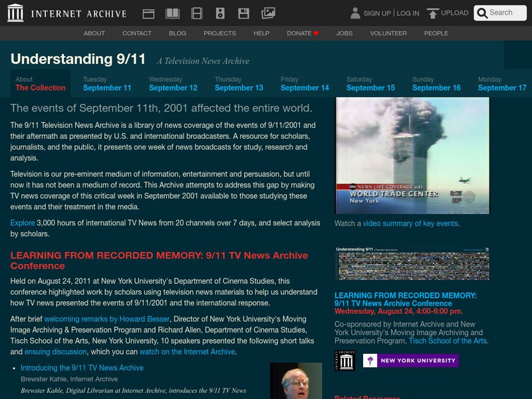Click the Brewster Kahle speaker photo
Viewport: 532px width, 399px height.
click(296, 380)
